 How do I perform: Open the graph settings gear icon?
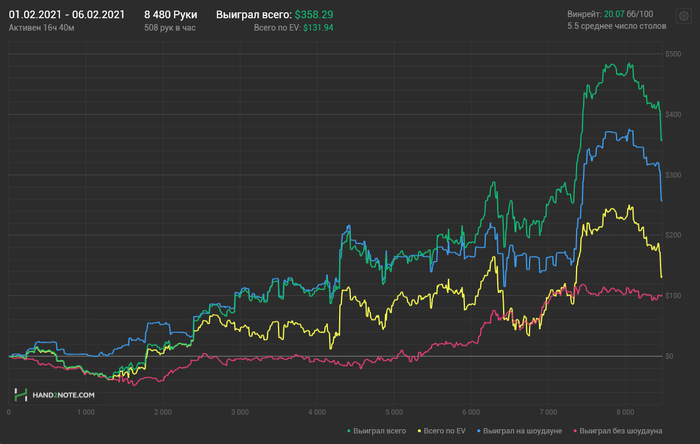coord(683,17)
